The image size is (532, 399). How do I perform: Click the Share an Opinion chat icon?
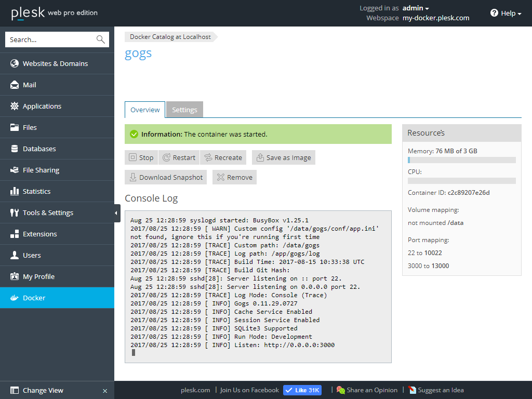point(341,390)
